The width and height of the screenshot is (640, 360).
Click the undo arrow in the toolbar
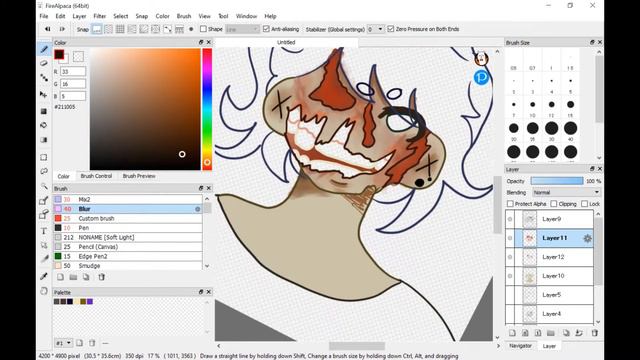point(47,29)
